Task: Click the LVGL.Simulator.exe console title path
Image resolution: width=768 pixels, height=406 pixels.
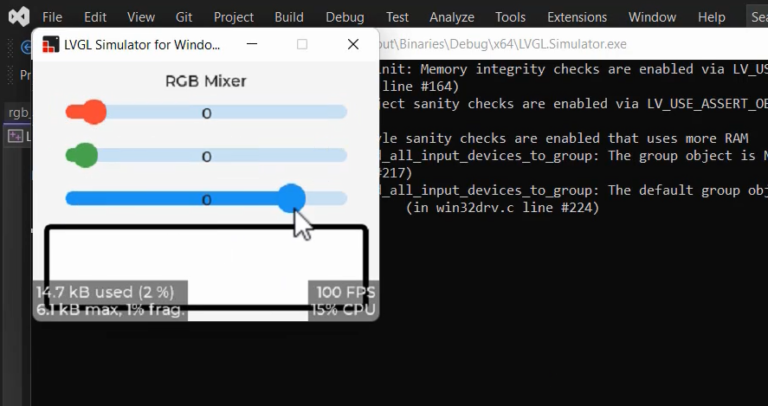Action: coord(502,44)
